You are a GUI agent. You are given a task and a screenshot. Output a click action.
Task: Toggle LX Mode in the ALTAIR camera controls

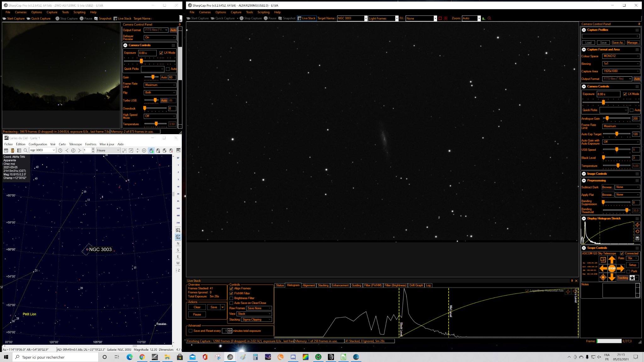[x=625, y=94]
